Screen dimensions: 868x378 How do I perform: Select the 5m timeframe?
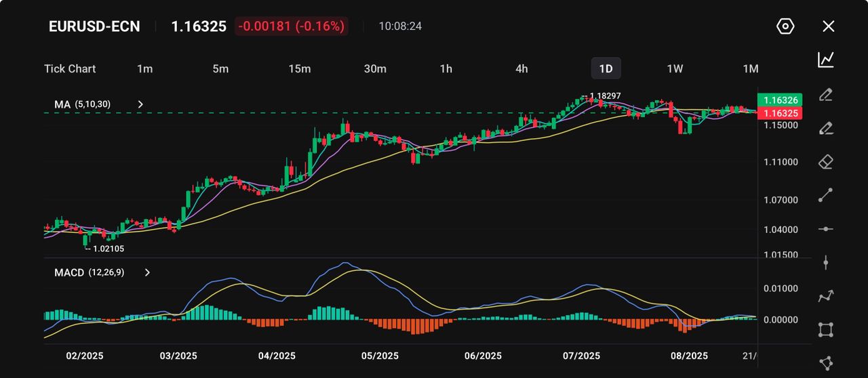click(220, 68)
